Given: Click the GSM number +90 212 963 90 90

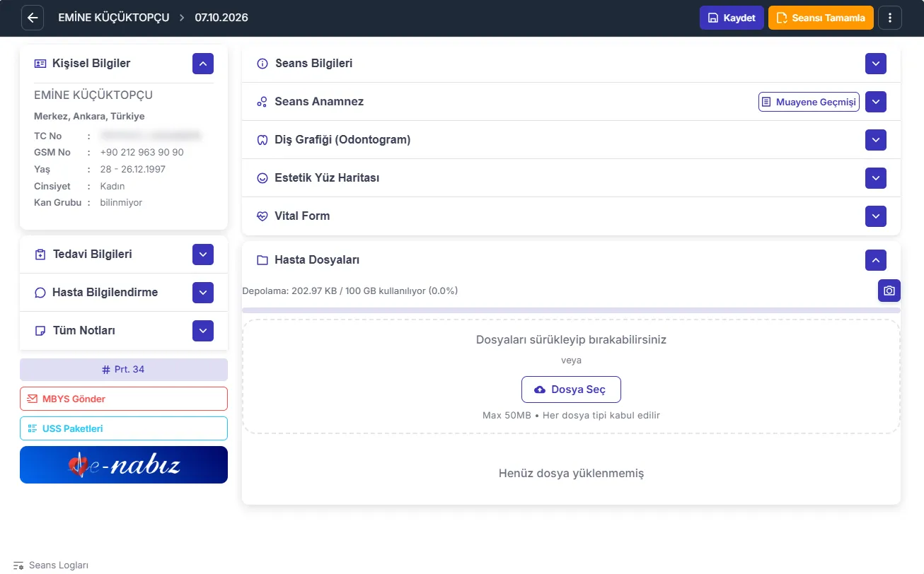Looking at the screenshot, I should pos(142,153).
